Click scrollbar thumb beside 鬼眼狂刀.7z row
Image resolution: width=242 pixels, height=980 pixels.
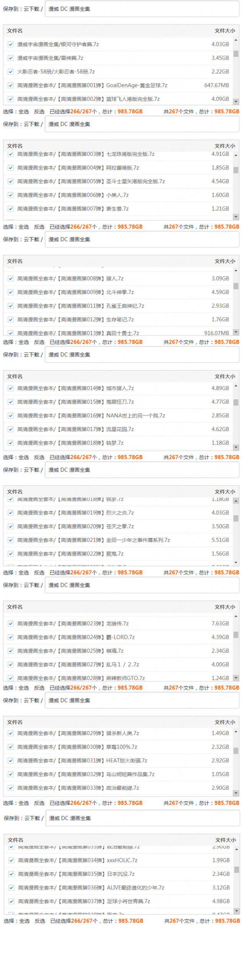point(236,402)
